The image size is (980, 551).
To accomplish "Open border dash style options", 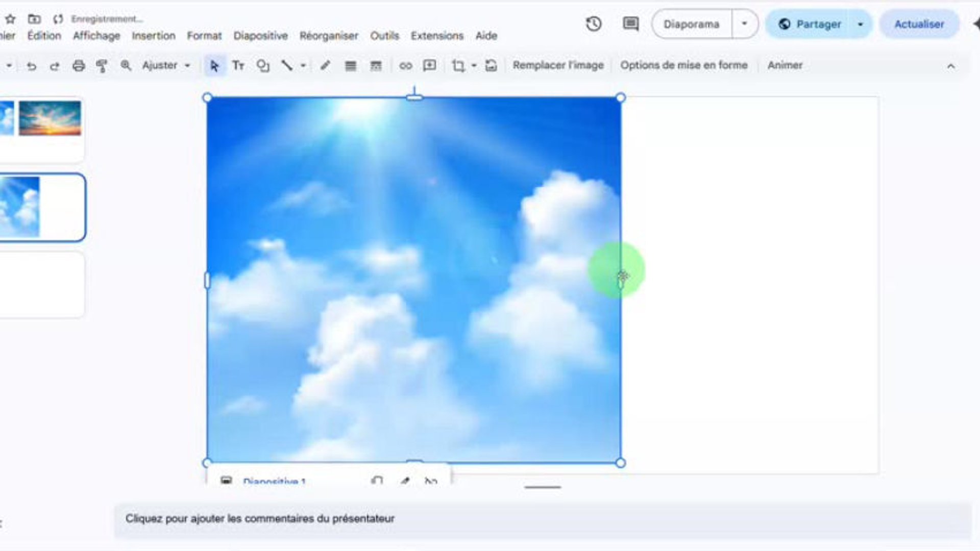I will click(376, 66).
